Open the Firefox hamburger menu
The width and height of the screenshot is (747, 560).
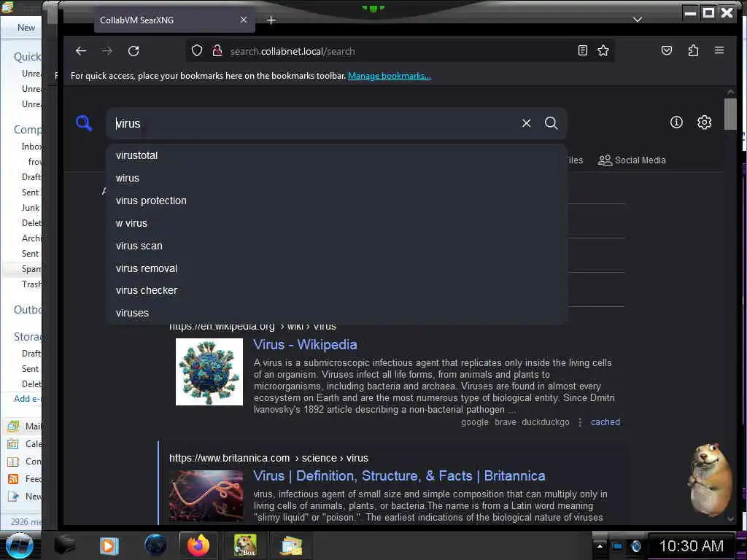click(719, 50)
